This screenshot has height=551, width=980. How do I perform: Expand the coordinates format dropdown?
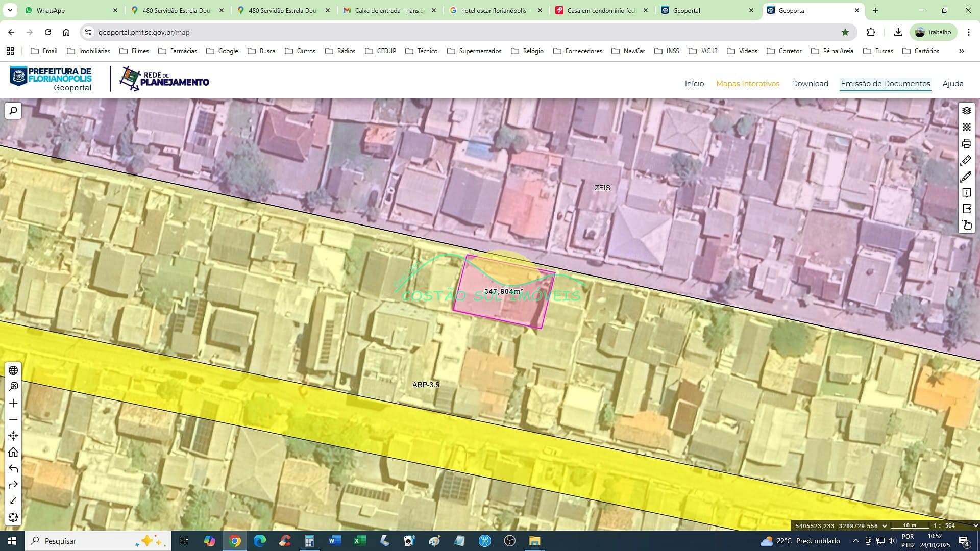point(885,525)
